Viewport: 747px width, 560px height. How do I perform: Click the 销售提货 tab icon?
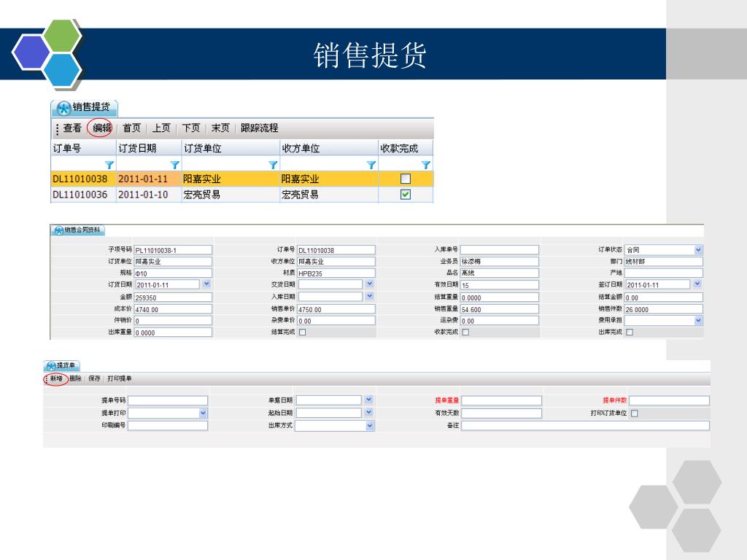(63, 108)
